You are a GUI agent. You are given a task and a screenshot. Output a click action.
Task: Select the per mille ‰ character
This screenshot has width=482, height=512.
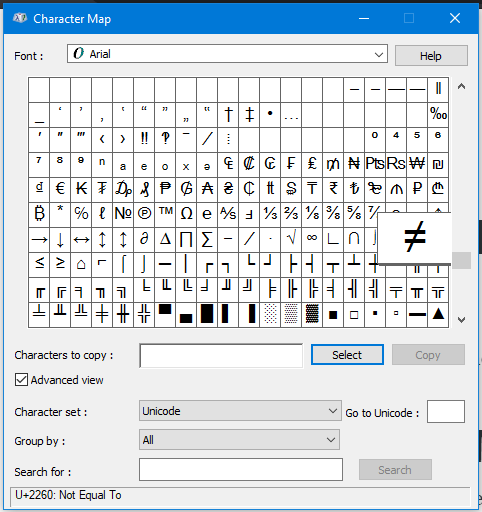(438, 115)
